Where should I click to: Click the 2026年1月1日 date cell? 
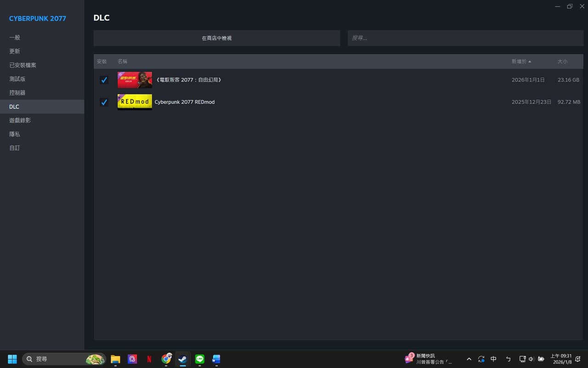pyautogui.click(x=528, y=80)
